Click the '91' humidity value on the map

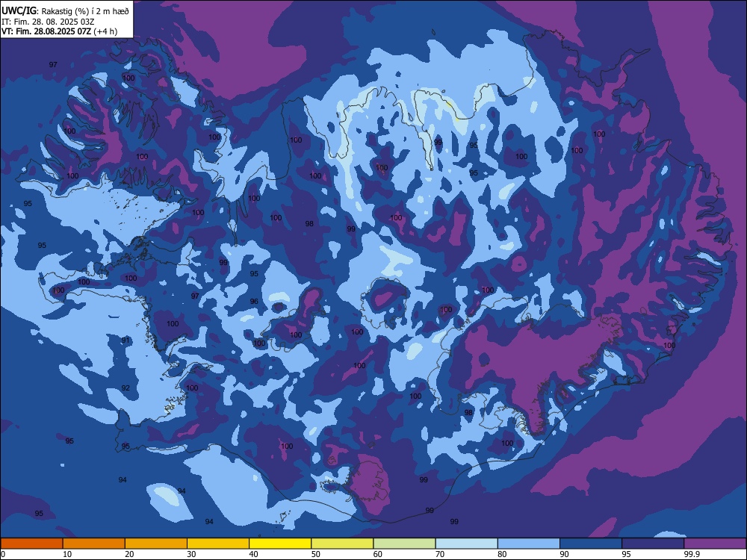(x=125, y=340)
